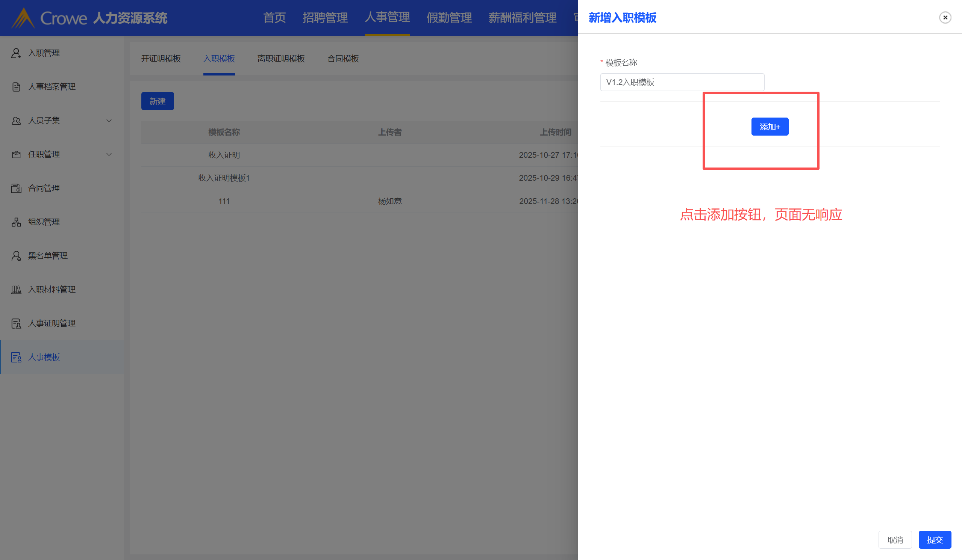
Task: Open 人事档案管理 via its document icon
Action: [16, 87]
